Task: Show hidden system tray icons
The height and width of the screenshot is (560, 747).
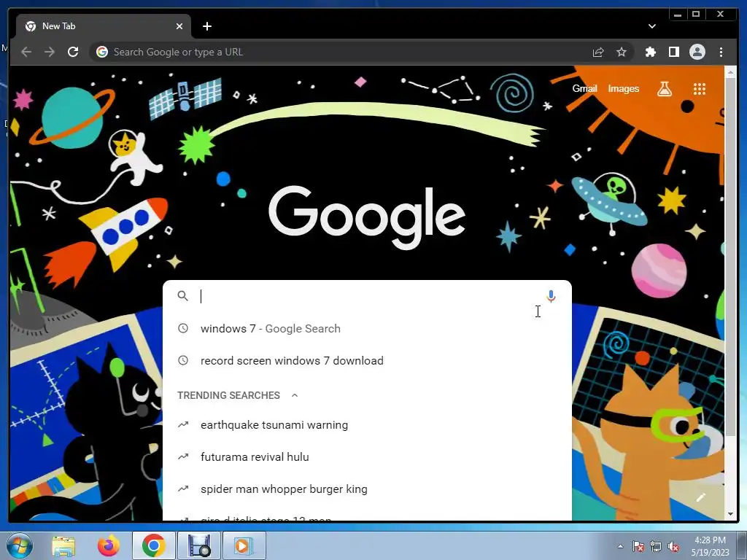Action: click(x=620, y=547)
